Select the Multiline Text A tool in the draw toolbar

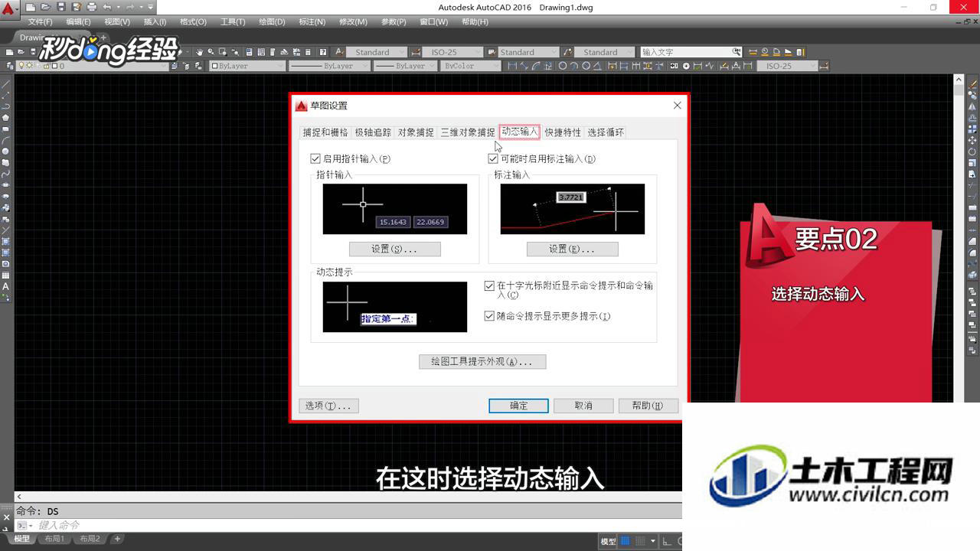click(x=5, y=287)
